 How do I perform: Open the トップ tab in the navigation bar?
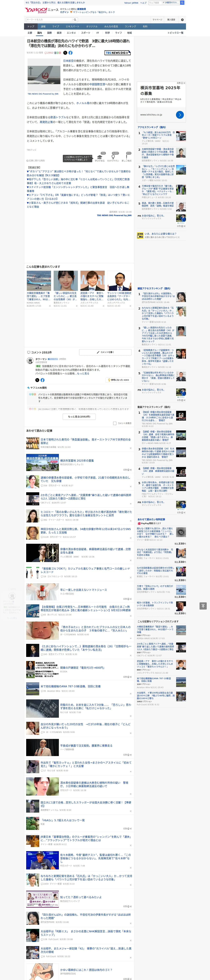[31, 26]
